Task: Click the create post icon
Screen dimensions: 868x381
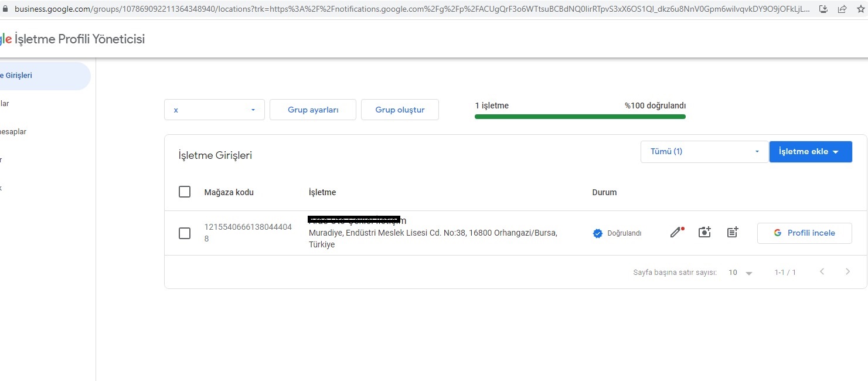Action: point(733,233)
